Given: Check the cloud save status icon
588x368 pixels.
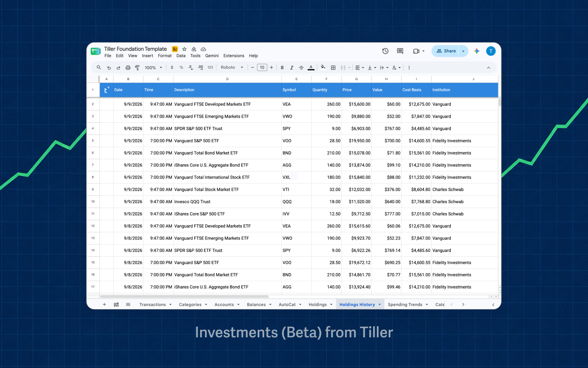Looking at the screenshot, I should coord(203,49).
